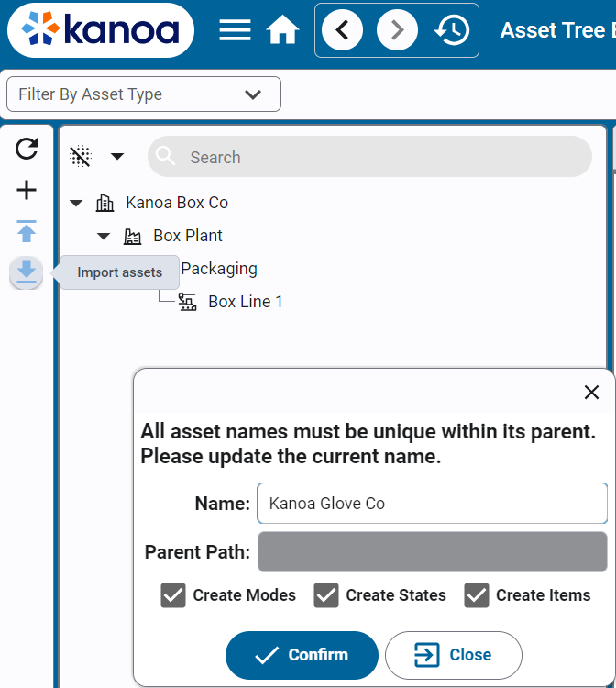Open the hamburger navigation menu
Viewport: 616px width, 688px height.
[235, 30]
